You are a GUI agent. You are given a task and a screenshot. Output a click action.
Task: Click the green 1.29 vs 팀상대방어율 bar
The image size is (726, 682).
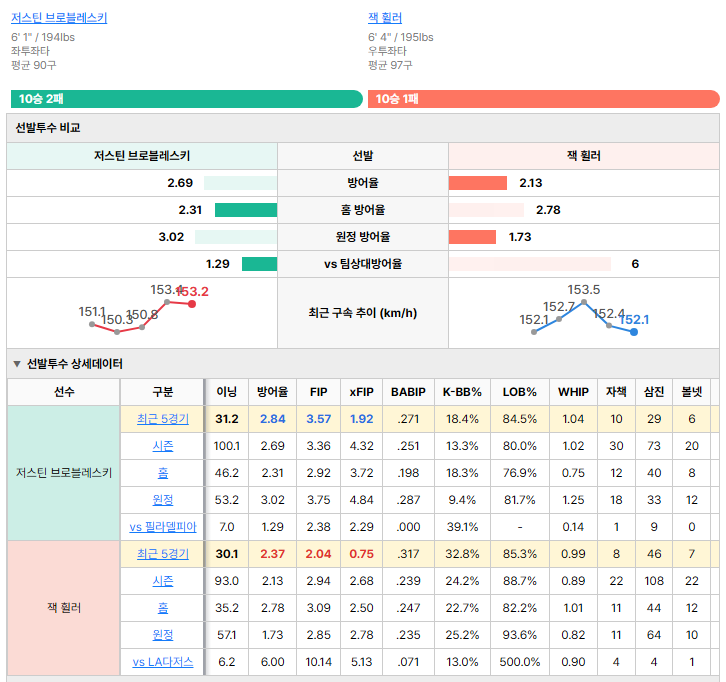[259, 264]
